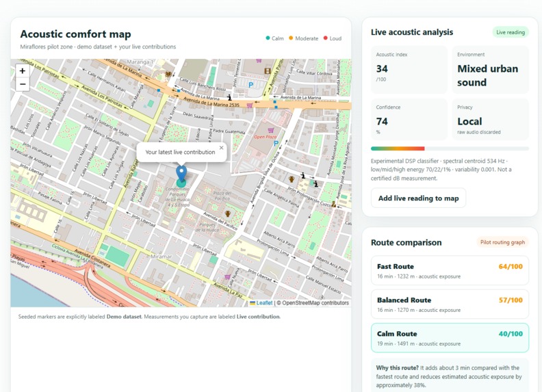Click the shopping cart icon near Calle Nueva
This screenshot has height=392, width=542.
click(x=227, y=276)
